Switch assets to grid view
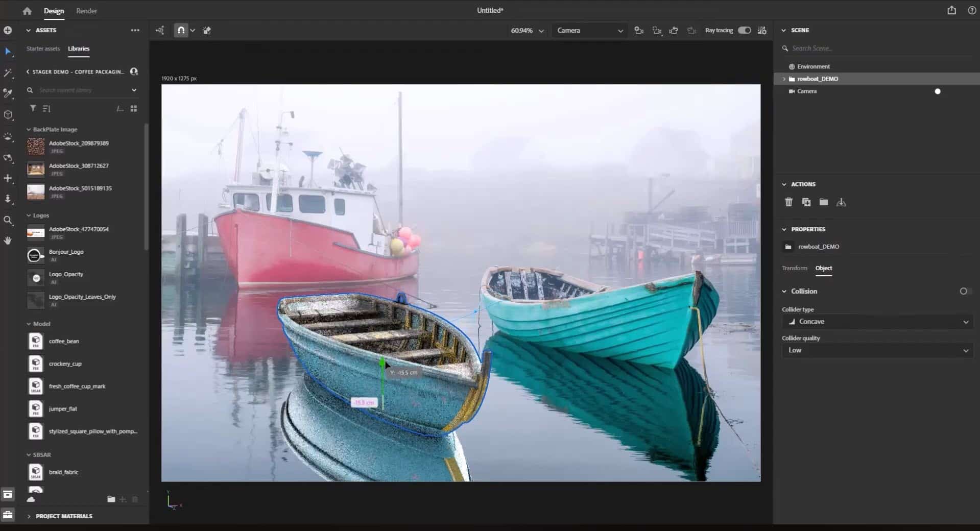Screen dimensions: 980x531 pyautogui.click(x=134, y=108)
